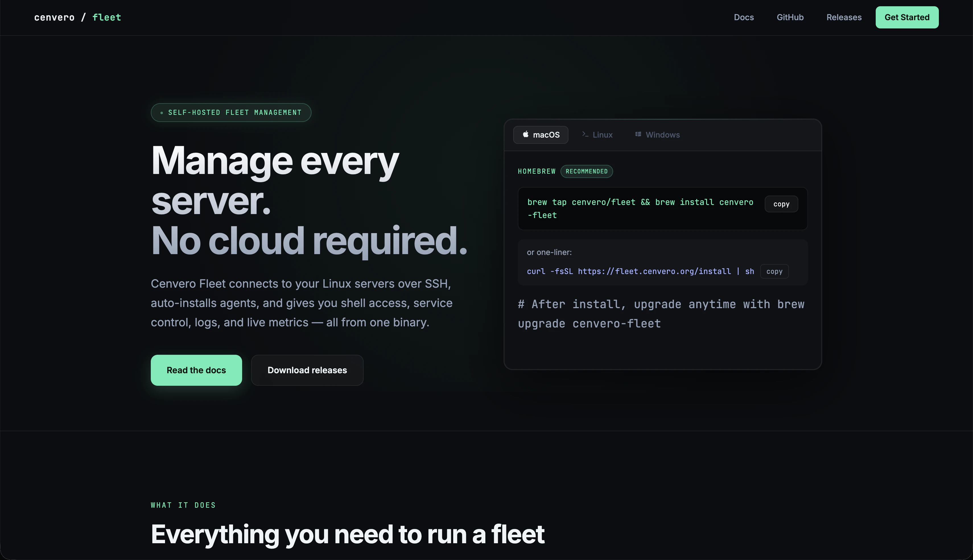Click the cenvero / fleet logo
973x560 pixels.
pos(78,17)
